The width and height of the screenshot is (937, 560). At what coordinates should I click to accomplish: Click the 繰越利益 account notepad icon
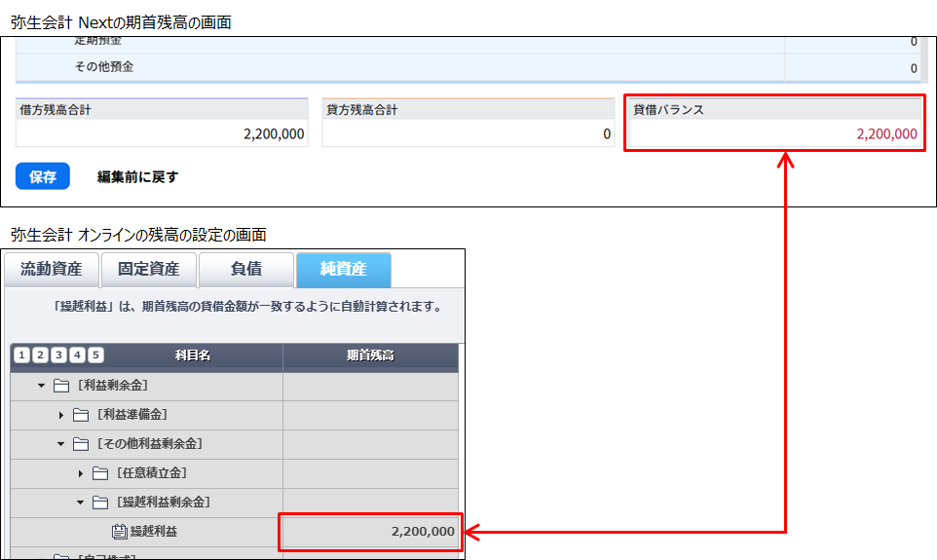coord(120,532)
